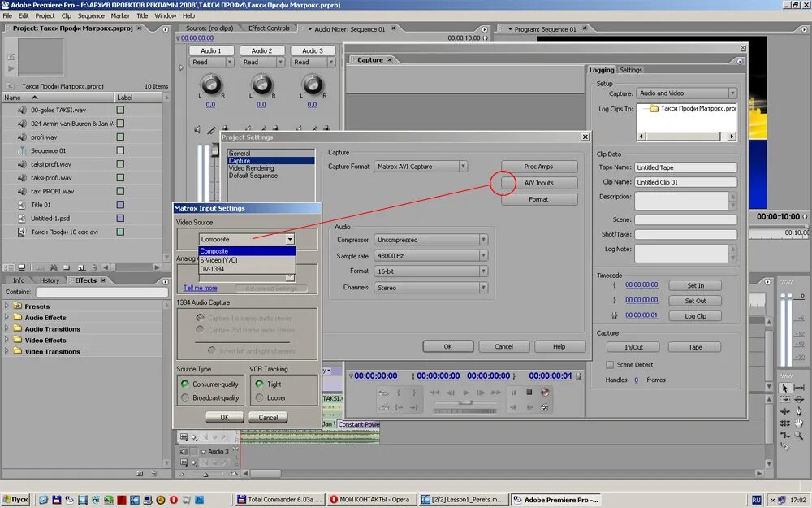
Task: Click the play button in Capture transport
Action: (x=466, y=393)
